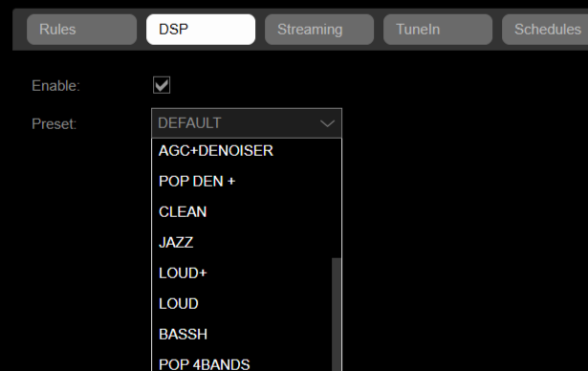Select the LOUD+ preset option
588x371 pixels.
pyautogui.click(x=242, y=273)
